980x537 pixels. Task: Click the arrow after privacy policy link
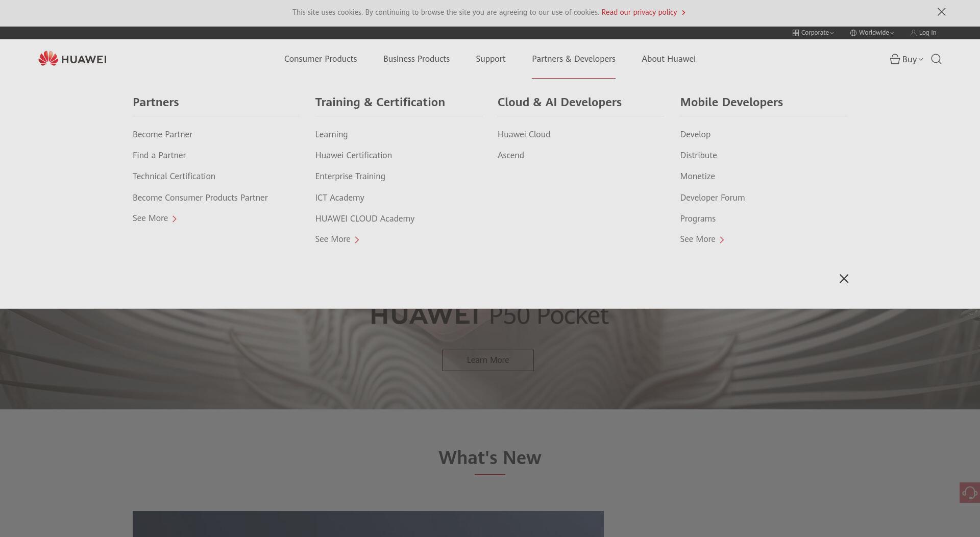tap(683, 12)
